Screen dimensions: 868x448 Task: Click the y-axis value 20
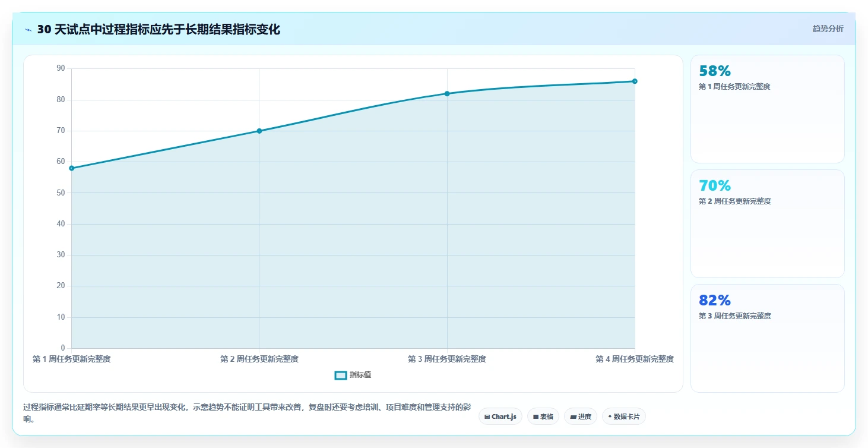pyautogui.click(x=61, y=286)
